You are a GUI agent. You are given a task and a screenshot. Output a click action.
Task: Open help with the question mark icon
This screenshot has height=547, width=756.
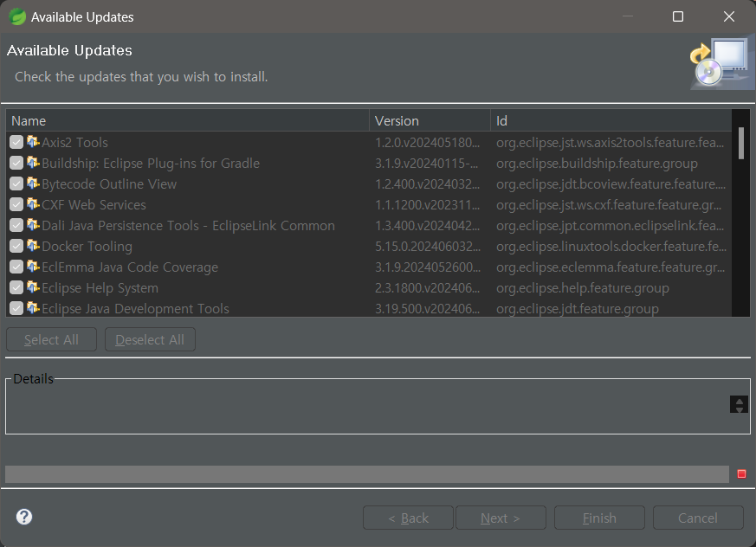pyautogui.click(x=24, y=517)
